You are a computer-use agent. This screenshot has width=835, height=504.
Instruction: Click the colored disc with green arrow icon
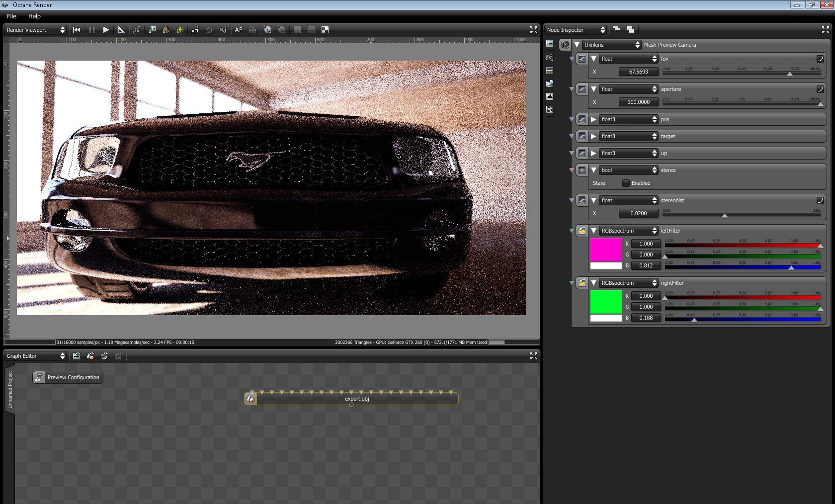[x=166, y=30]
